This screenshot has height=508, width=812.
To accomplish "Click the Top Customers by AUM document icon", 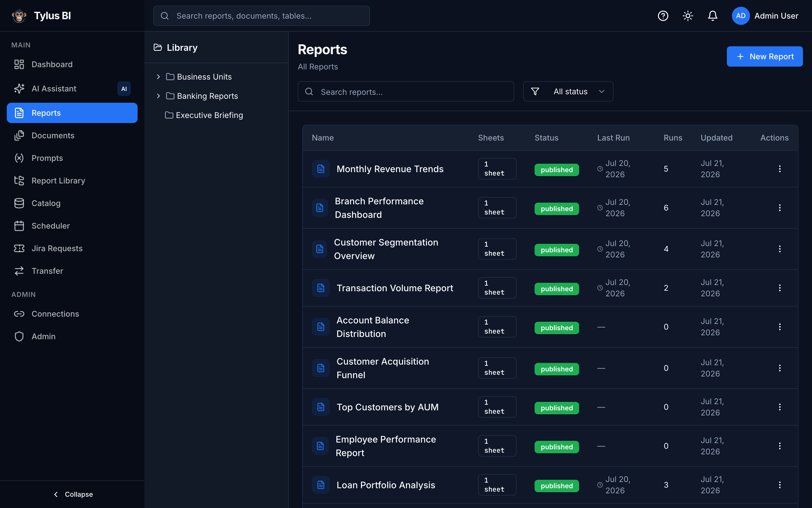I will [321, 407].
